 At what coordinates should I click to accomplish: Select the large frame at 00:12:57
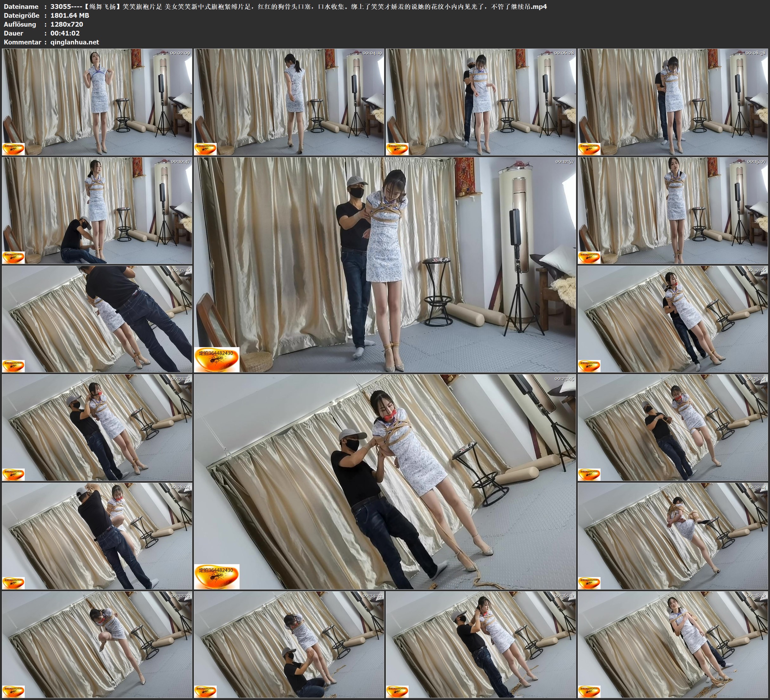point(385,264)
